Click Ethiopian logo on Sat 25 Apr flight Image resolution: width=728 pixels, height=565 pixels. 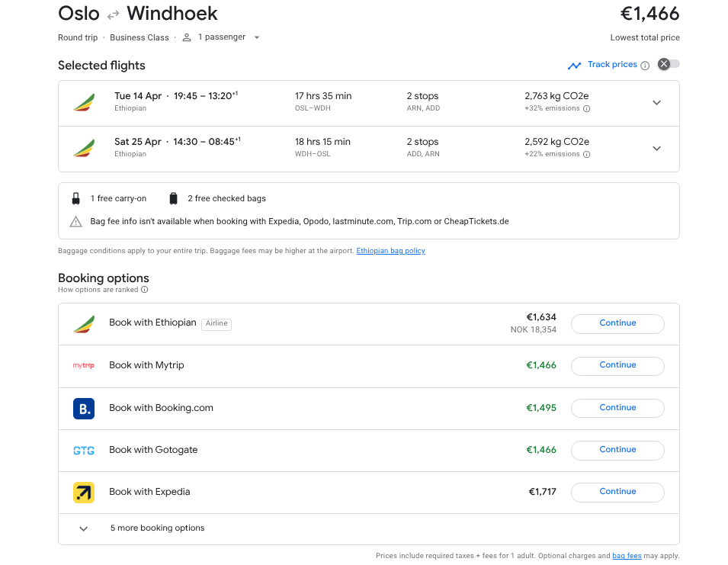click(84, 149)
